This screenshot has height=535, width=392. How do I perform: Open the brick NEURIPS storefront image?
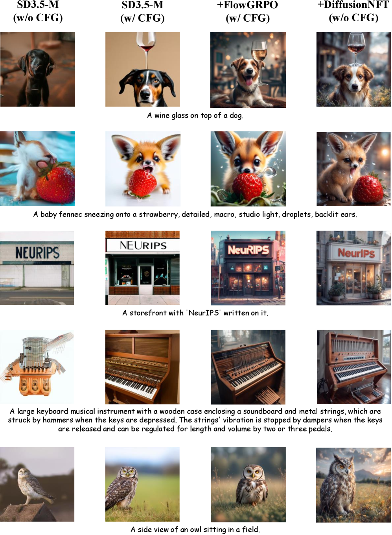142,268
